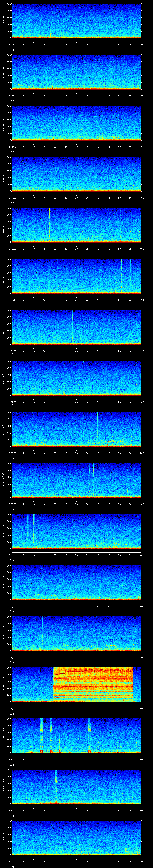153x868 pixels.
Task: Click the 8:29:00 start time label
Action: click(12, 810)
